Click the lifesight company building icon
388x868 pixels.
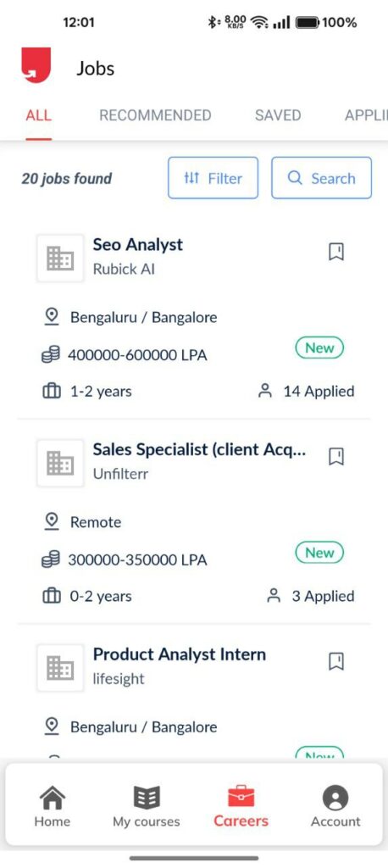[60, 668]
